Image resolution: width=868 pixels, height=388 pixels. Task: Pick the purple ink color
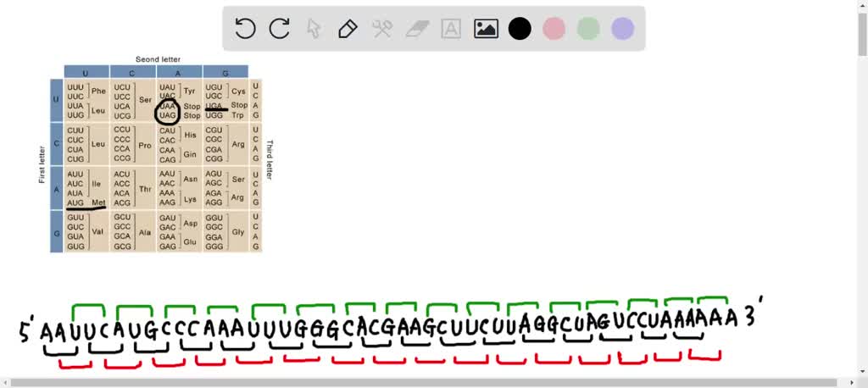623,29
